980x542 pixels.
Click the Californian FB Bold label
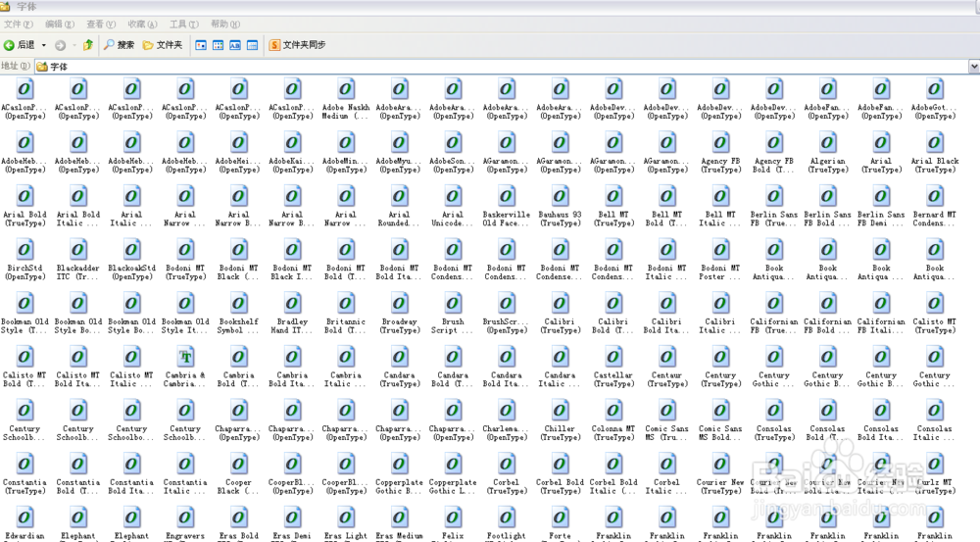(x=827, y=326)
